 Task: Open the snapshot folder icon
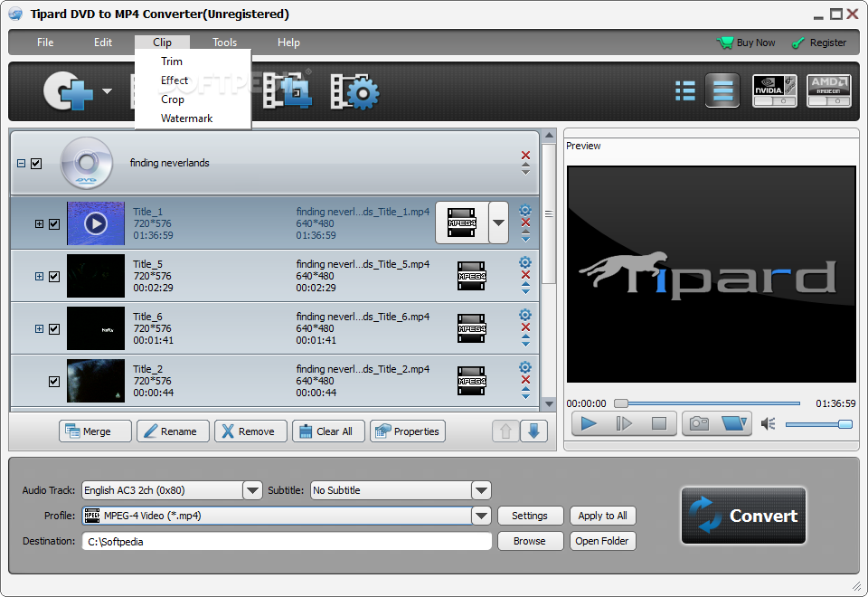pyautogui.click(x=734, y=423)
